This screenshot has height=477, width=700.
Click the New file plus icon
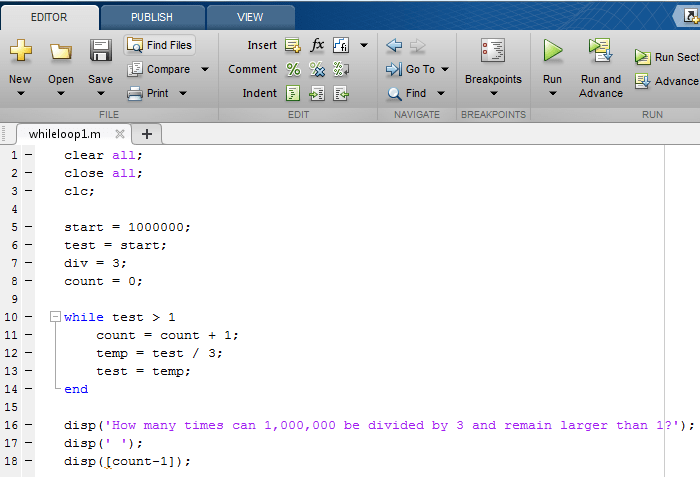tap(21, 50)
